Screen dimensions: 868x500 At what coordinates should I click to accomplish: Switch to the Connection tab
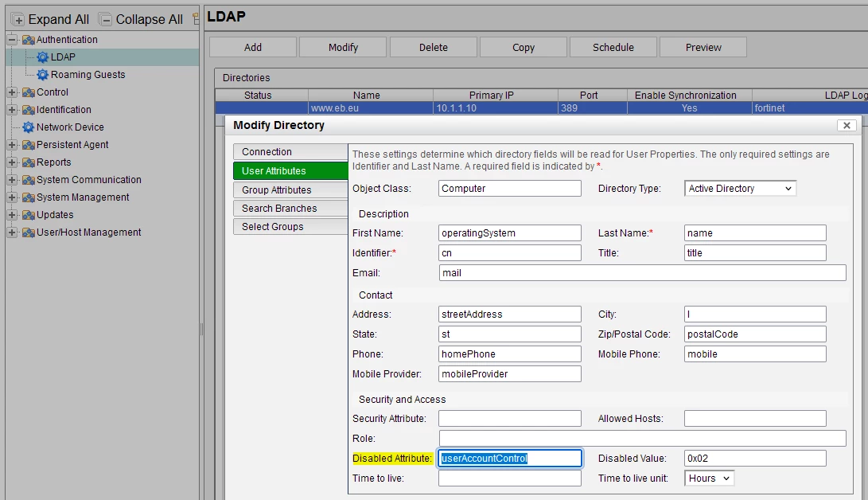[290, 152]
